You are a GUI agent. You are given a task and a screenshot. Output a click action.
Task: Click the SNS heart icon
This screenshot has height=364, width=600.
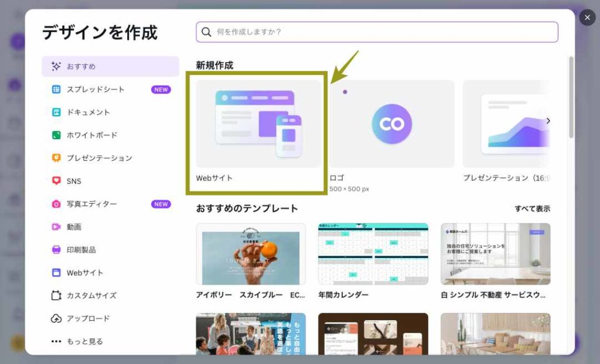(56, 181)
